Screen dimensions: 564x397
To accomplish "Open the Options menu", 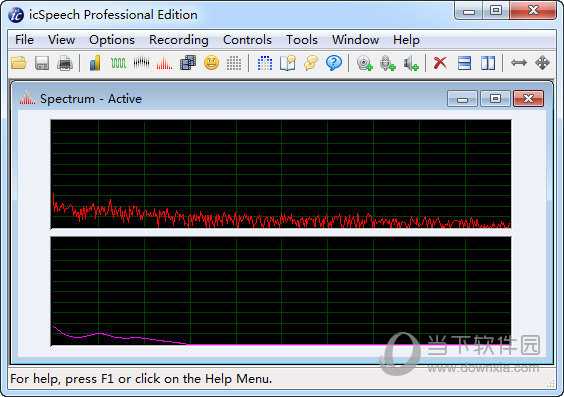I will pos(112,40).
